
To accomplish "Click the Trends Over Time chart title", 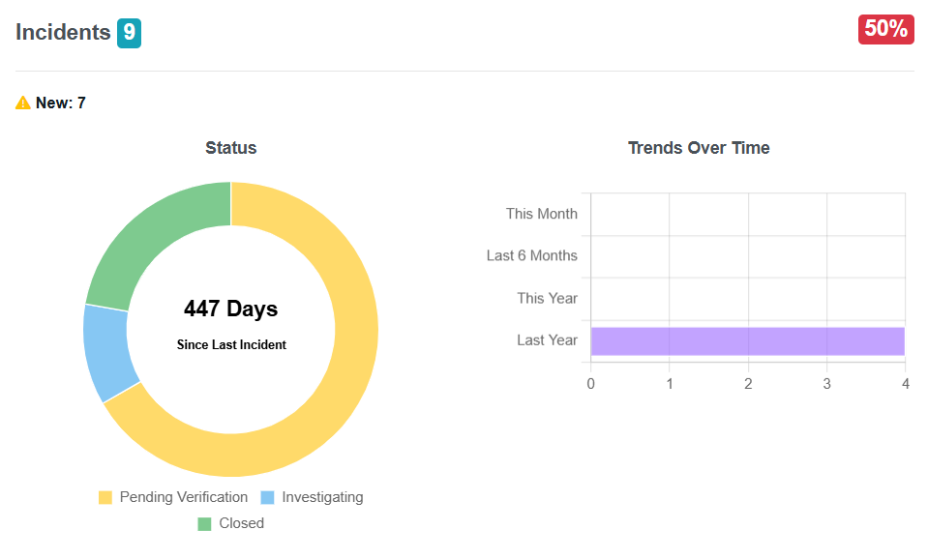I will (699, 148).
